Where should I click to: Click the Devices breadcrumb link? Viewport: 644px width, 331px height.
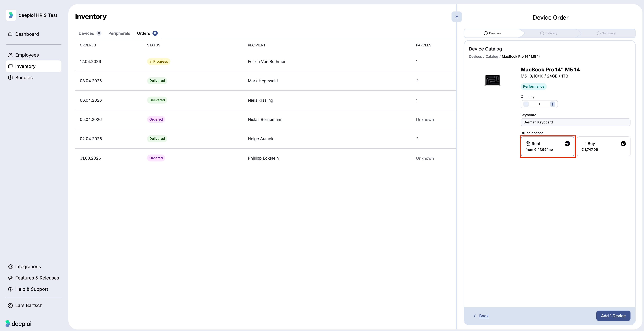475,57
